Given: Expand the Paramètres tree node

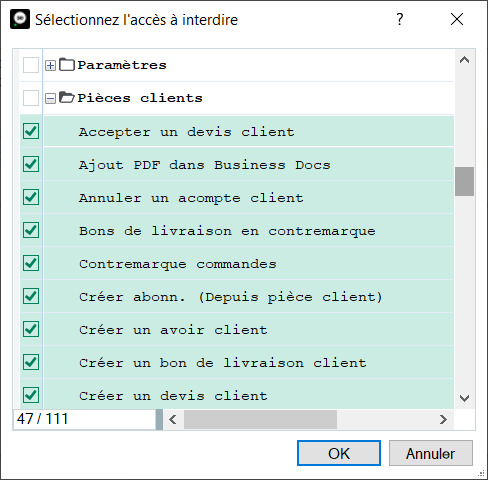Looking at the screenshot, I should (50, 66).
